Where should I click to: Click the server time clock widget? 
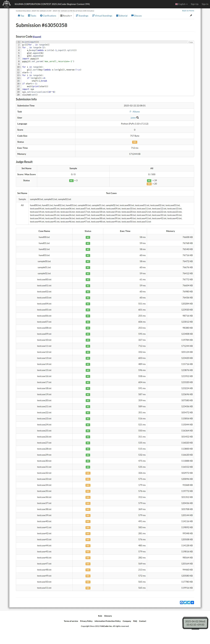[195, 623]
